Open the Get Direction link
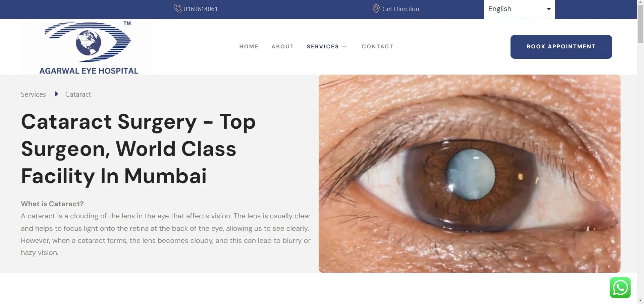This screenshot has height=304, width=644. [x=400, y=9]
